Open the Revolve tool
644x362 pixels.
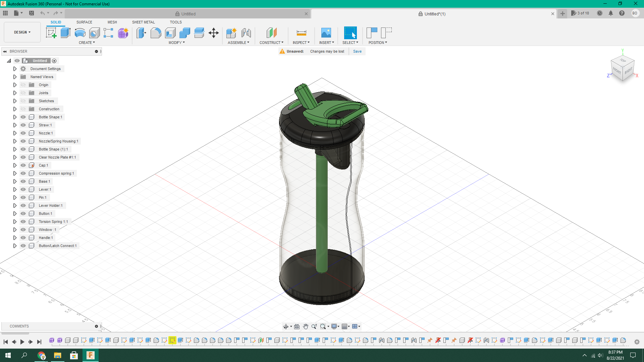[x=80, y=33]
